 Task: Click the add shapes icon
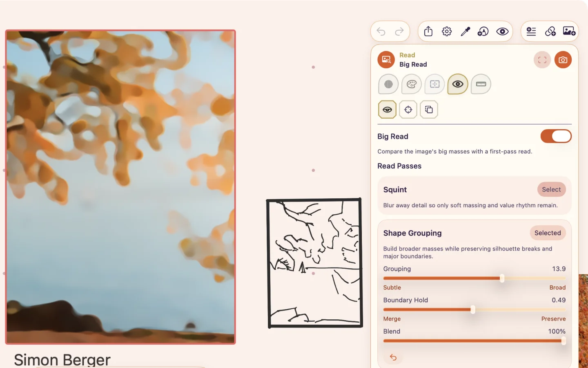483,31
